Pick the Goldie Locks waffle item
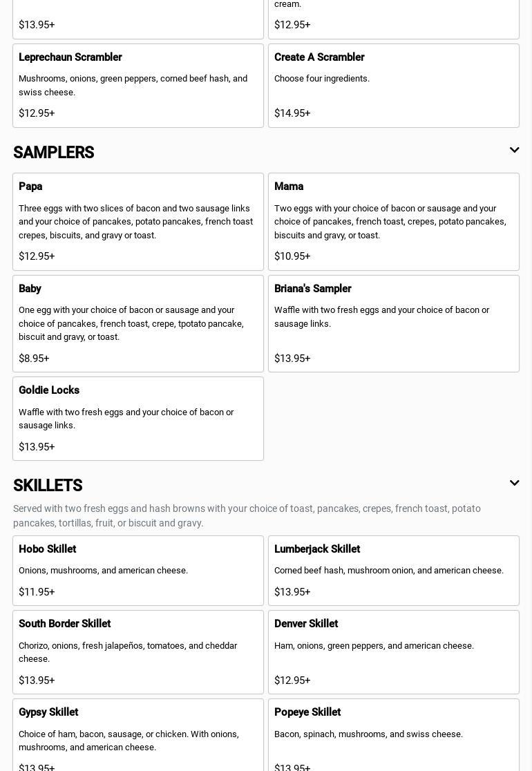This screenshot has height=771, width=532. (x=138, y=418)
